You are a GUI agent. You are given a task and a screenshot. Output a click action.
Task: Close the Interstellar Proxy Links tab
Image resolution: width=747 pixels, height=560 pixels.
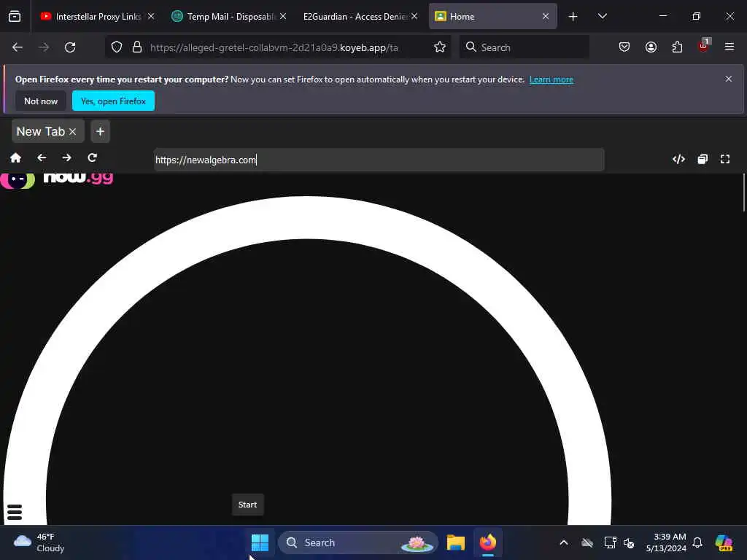(151, 16)
